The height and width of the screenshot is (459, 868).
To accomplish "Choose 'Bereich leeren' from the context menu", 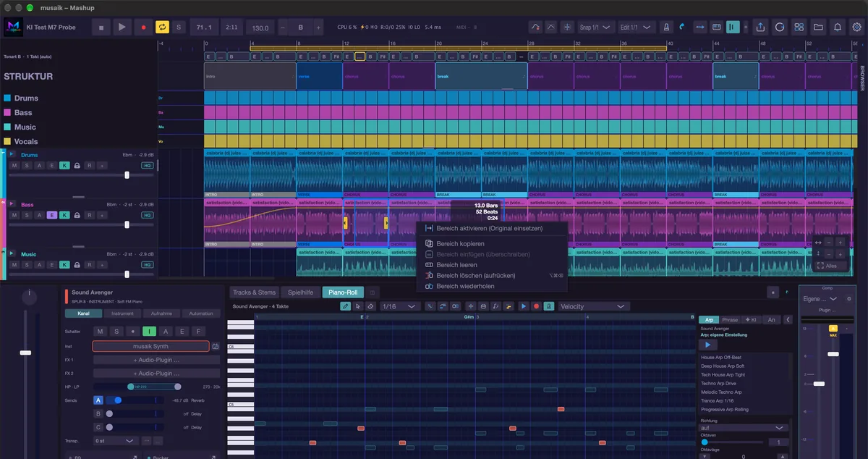I will pos(456,265).
